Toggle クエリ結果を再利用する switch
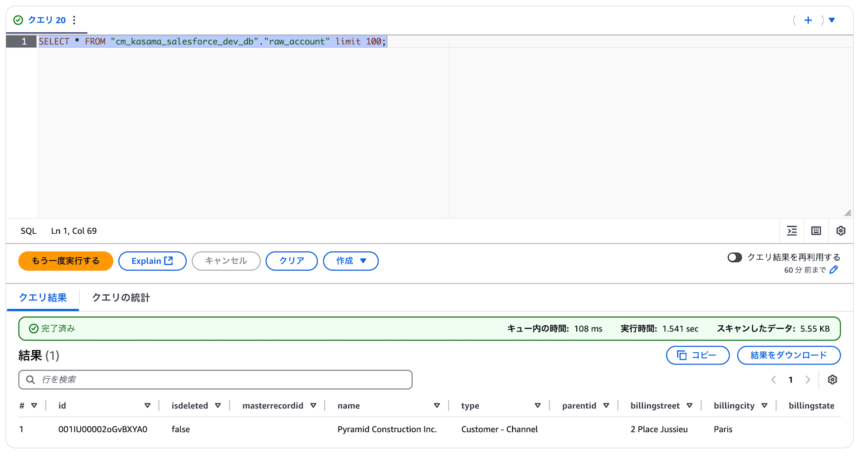This screenshot has height=460, width=868. click(735, 257)
